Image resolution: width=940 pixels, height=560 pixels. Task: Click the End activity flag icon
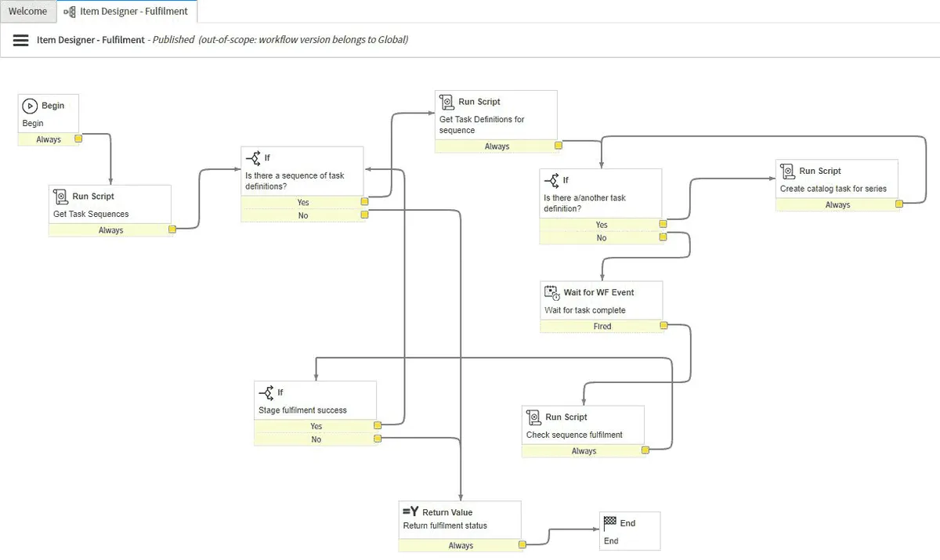point(609,522)
